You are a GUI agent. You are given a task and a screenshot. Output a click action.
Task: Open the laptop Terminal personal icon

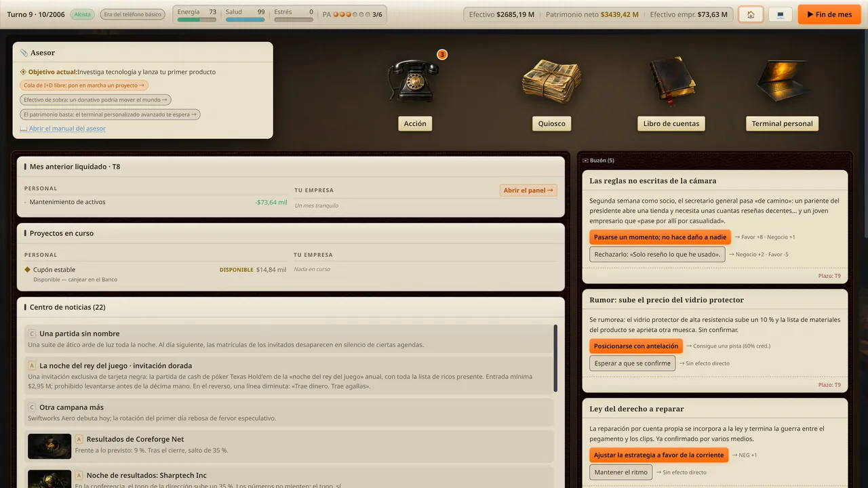[x=782, y=81]
